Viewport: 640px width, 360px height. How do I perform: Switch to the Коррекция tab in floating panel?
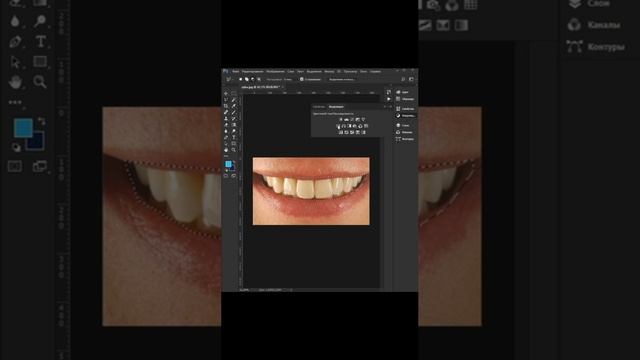tap(336, 107)
